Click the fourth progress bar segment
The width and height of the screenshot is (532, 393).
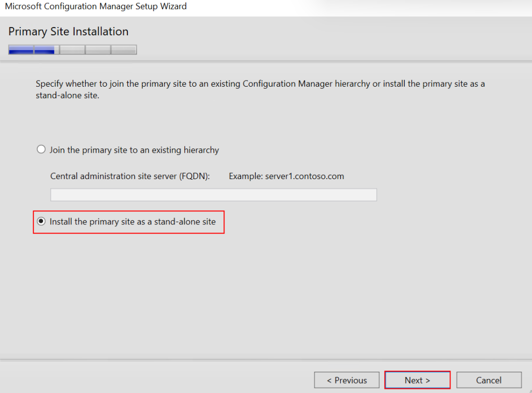[98, 50]
